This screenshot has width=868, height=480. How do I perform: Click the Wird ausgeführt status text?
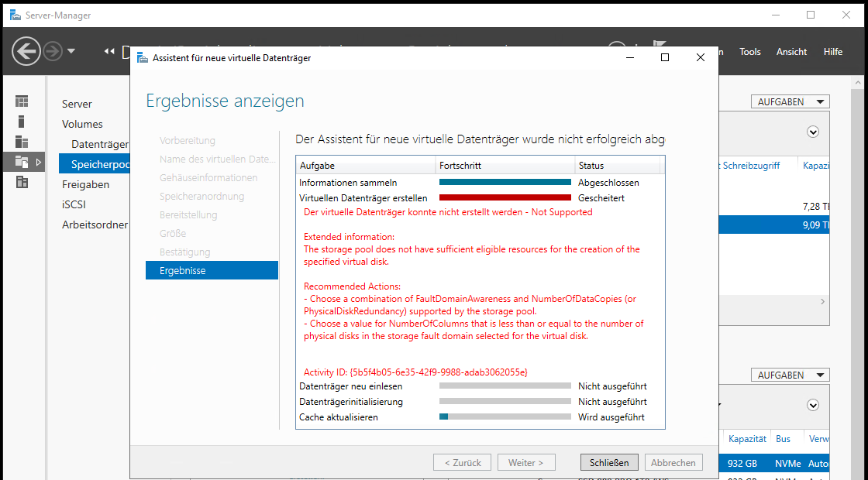pyautogui.click(x=611, y=417)
